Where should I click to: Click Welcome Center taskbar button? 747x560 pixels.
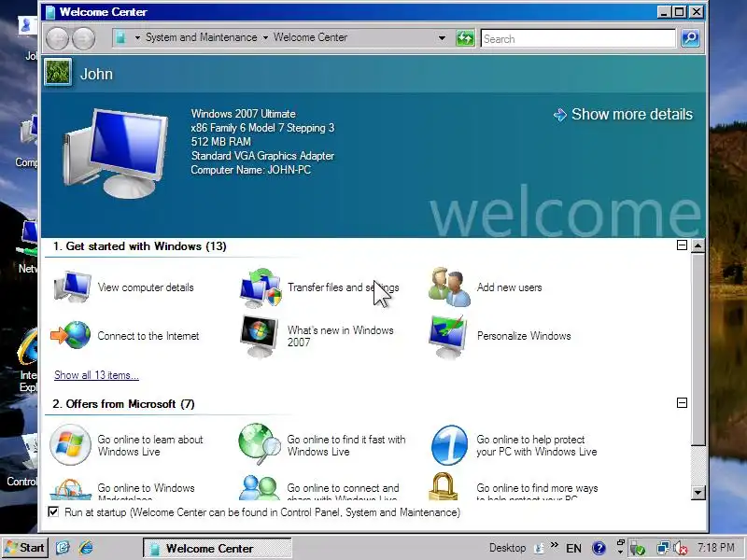pyautogui.click(x=218, y=548)
